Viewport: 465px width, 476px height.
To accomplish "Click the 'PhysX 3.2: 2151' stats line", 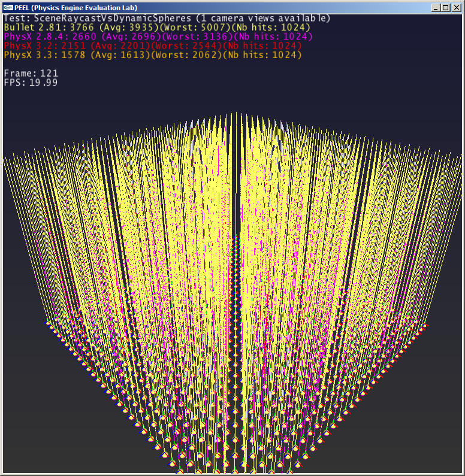I will pyautogui.click(x=153, y=46).
